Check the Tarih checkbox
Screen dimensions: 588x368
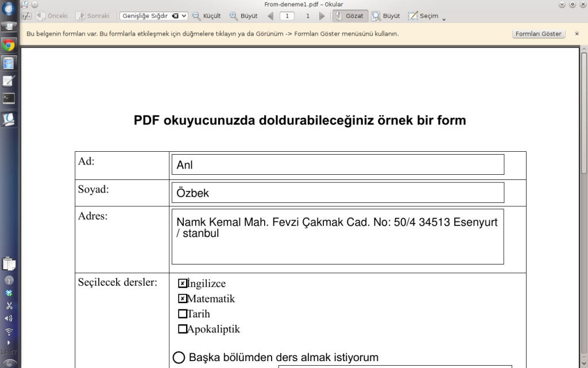tap(182, 313)
